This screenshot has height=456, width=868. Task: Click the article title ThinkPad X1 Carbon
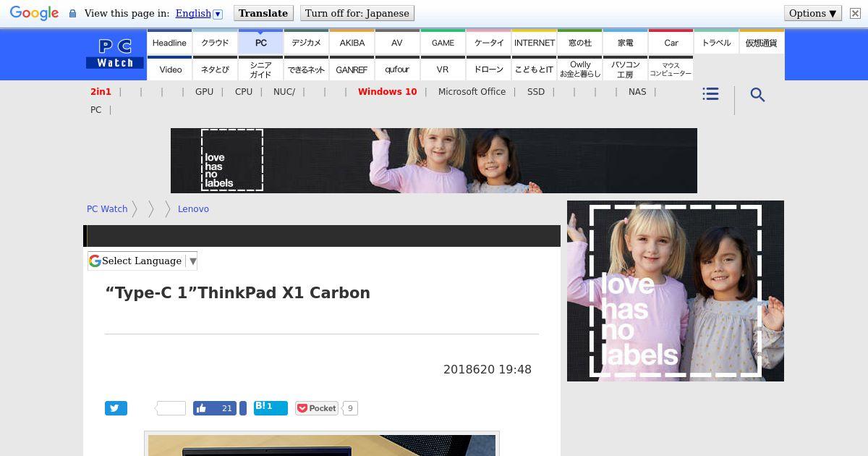(x=237, y=292)
